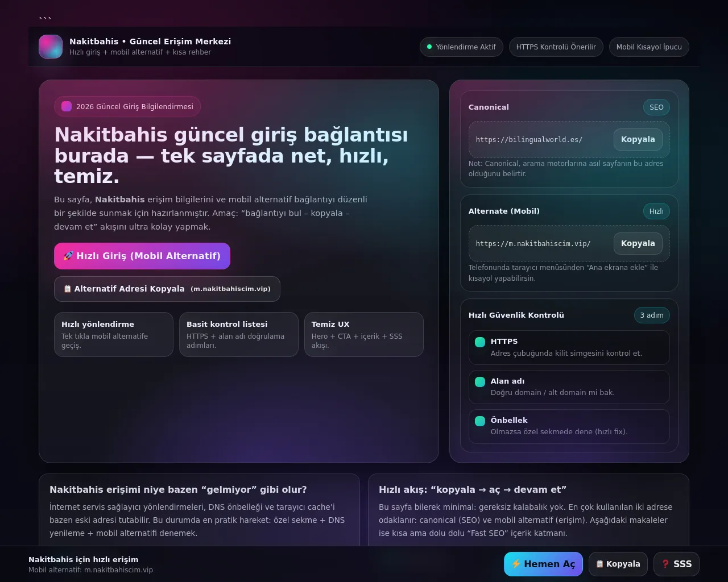Click the Hızlı Güvenlik Kontrolü heading
The image size is (728, 582).
tap(516, 315)
